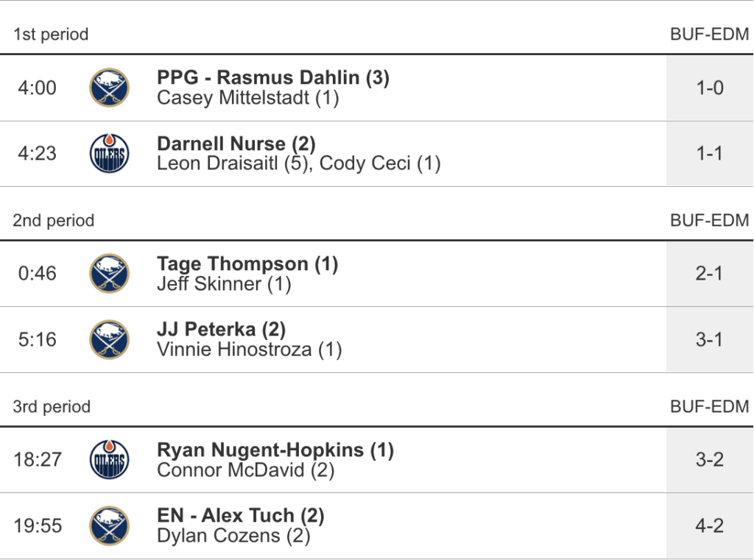Select the 2nd period header

[54, 221]
